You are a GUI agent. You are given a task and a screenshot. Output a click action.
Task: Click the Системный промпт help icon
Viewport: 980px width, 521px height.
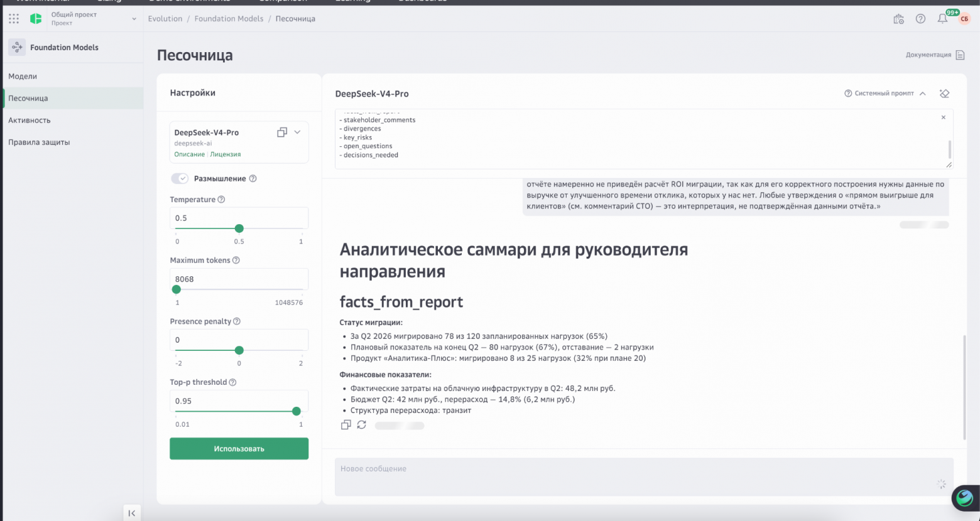[x=848, y=94]
